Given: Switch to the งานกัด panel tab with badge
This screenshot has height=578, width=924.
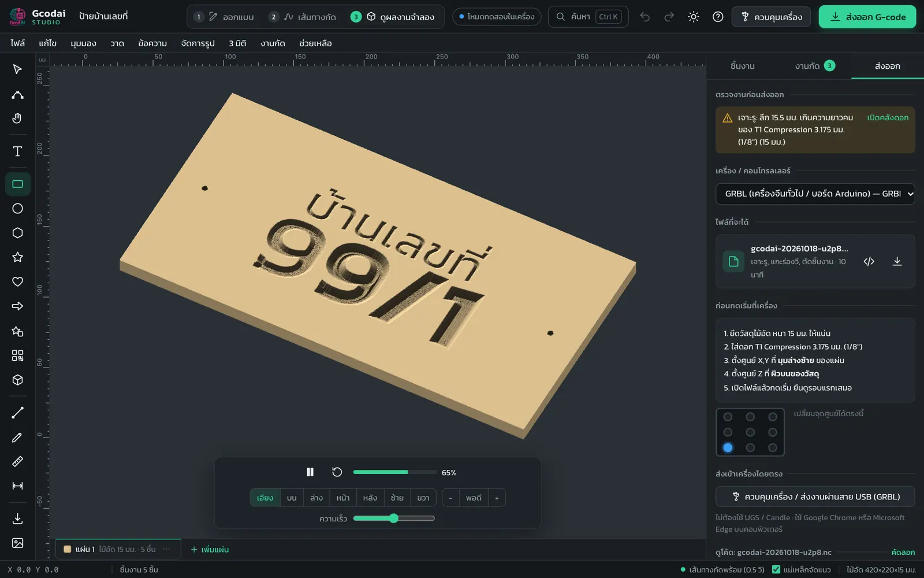Looking at the screenshot, I should pyautogui.click(x=815, y=66).
